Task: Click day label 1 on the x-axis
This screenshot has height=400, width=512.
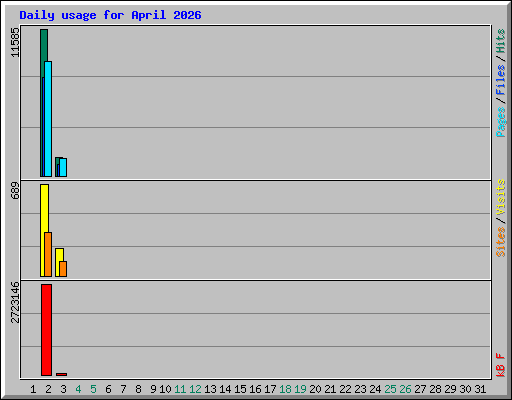Action: point(33,389)
